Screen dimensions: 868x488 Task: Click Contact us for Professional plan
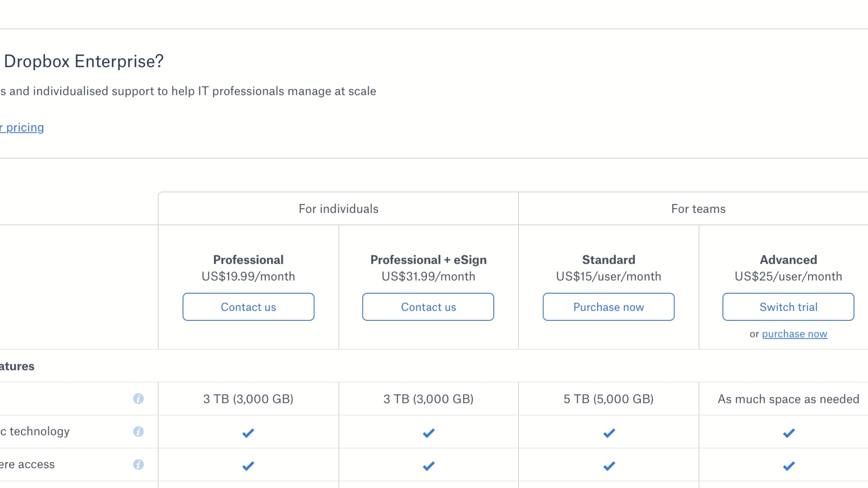(x=248, y=306)
